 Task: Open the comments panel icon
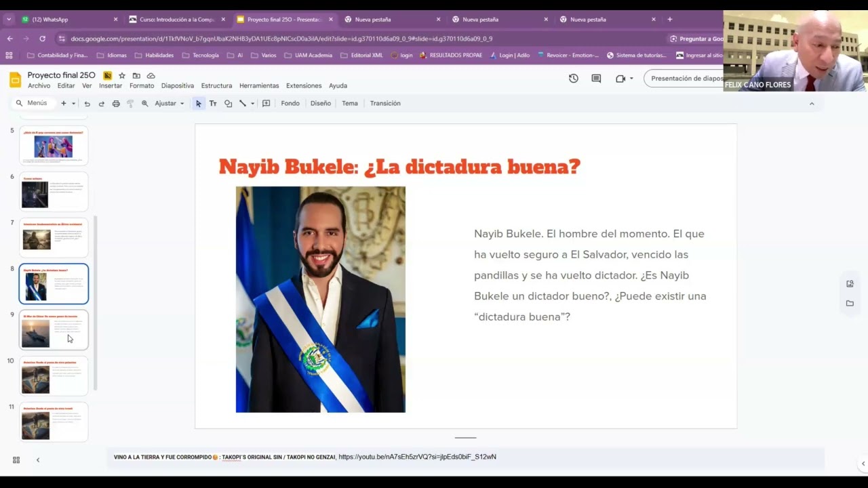[x=596, y=79]
